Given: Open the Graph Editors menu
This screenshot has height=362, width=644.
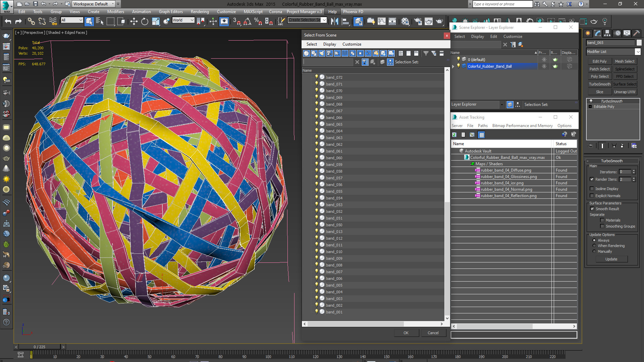Looking at the screenshot, I should point(171,12).
